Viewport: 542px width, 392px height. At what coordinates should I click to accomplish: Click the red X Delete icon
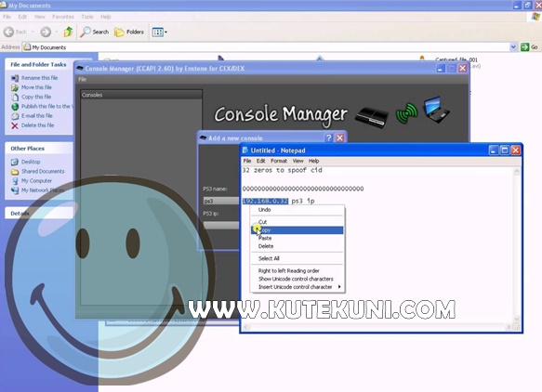(15, 125)
